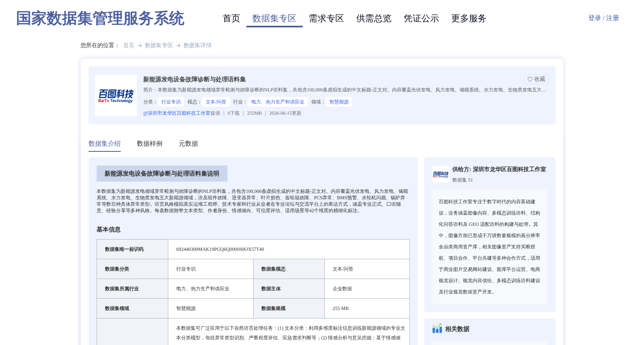Screen dimensions: 644x345
Task: Click the 数据集模态 table label
Action: pyautogui.click(x=274, y=269)
